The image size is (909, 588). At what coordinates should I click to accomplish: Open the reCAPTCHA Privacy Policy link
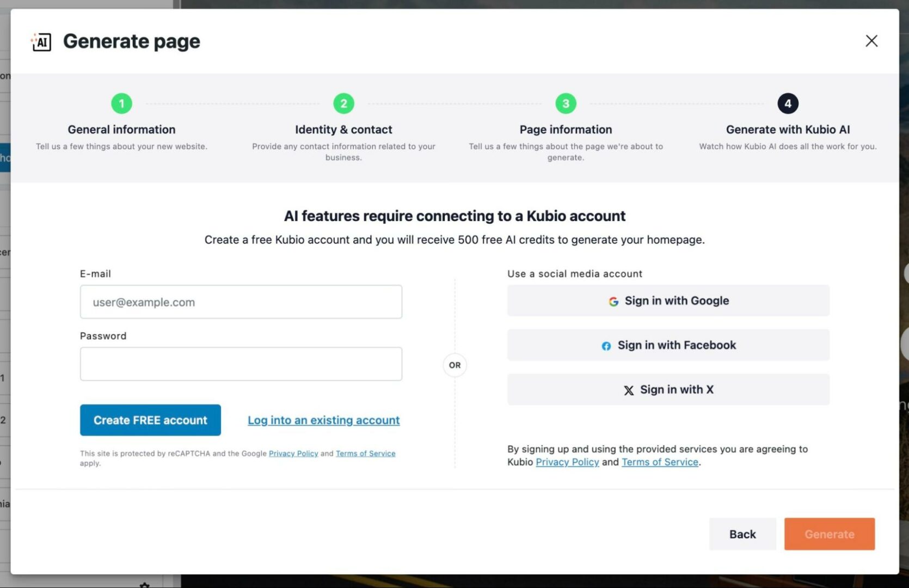click(293, 454)
